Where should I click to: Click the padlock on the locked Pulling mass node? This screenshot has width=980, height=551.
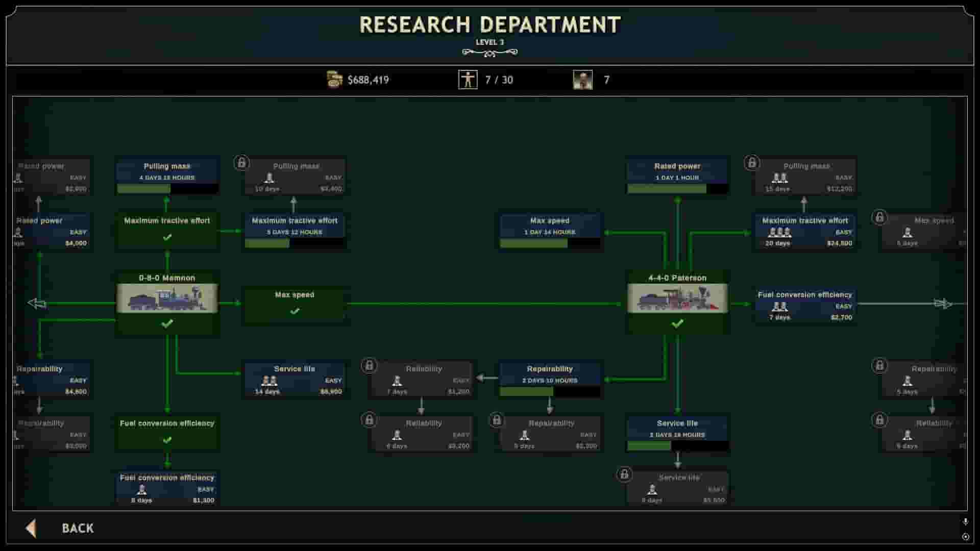coord(242,163)
